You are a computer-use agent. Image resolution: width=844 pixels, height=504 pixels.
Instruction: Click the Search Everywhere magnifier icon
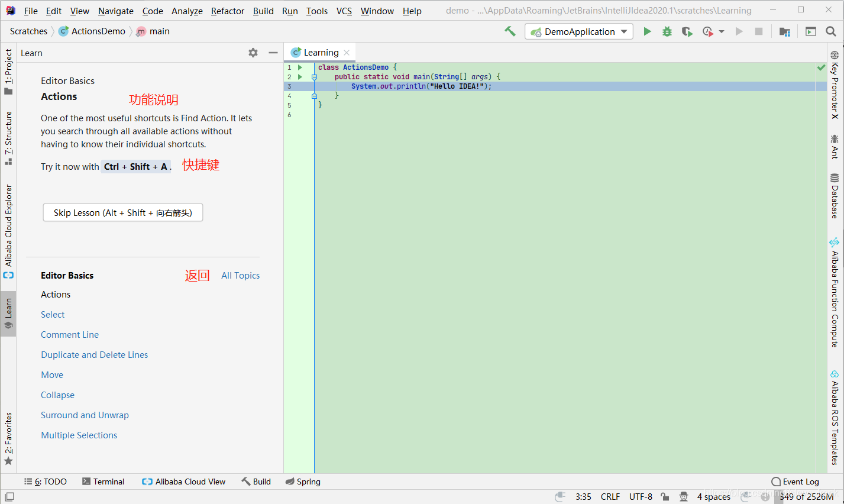pos(831,31)
